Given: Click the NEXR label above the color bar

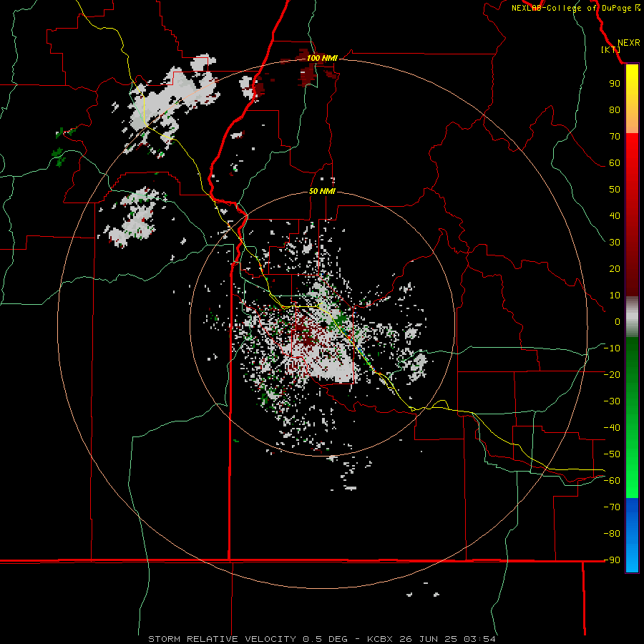Looking at the screenshot, I should tap(629, 43).
